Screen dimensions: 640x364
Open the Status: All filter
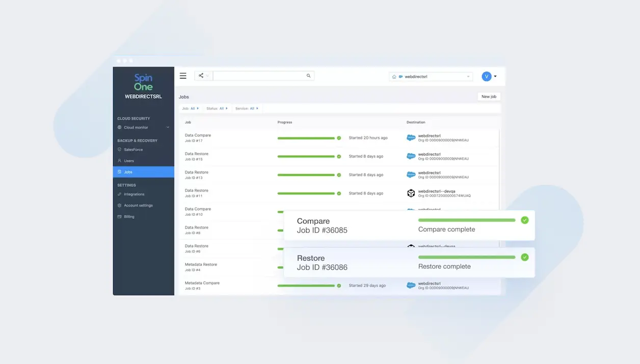[x=217, y=108]
